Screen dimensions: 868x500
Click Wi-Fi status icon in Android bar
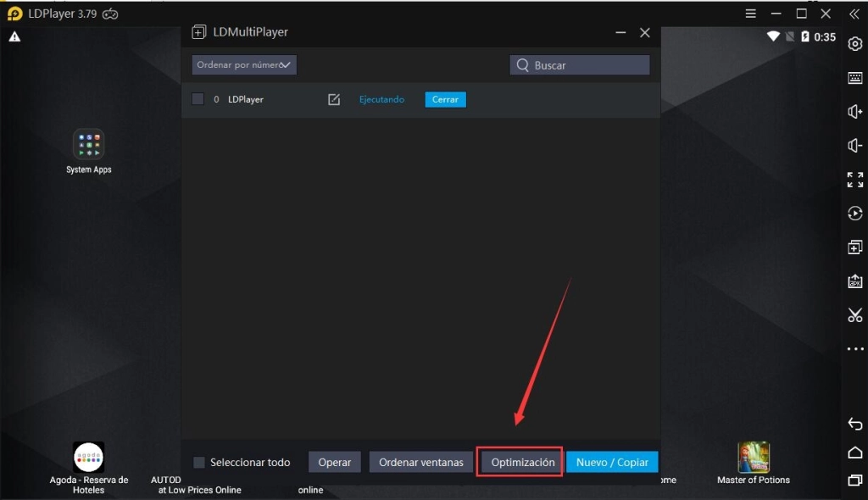[x=773, y=36]
